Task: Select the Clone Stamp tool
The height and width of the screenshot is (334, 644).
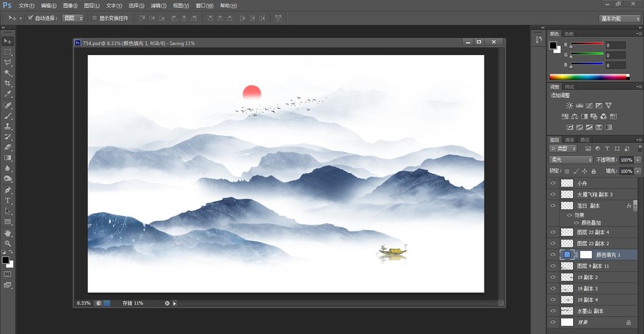Action: click(7, 127)
